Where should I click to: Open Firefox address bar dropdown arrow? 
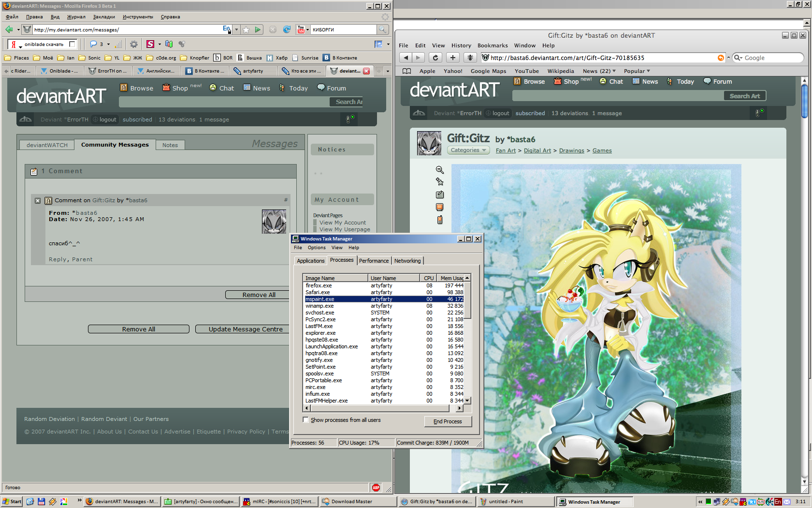pyautogui.click(x=236, y=30)
